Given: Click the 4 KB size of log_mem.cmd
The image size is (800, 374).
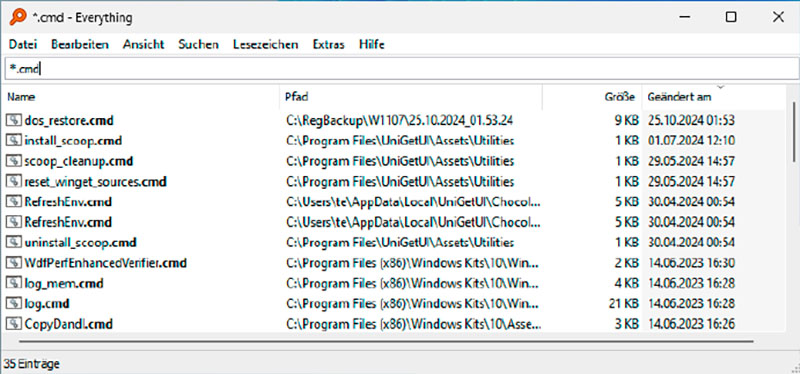Looking at the screenshot, I should tap(626, 283).
